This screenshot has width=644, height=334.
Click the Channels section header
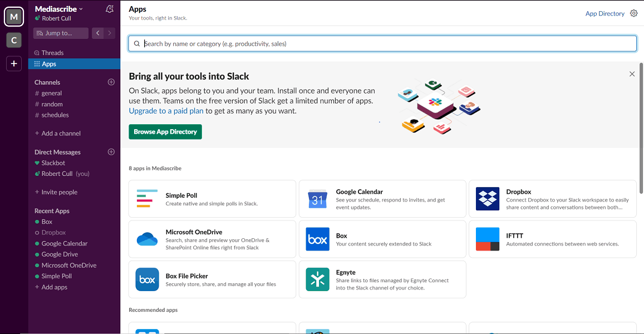47,82
